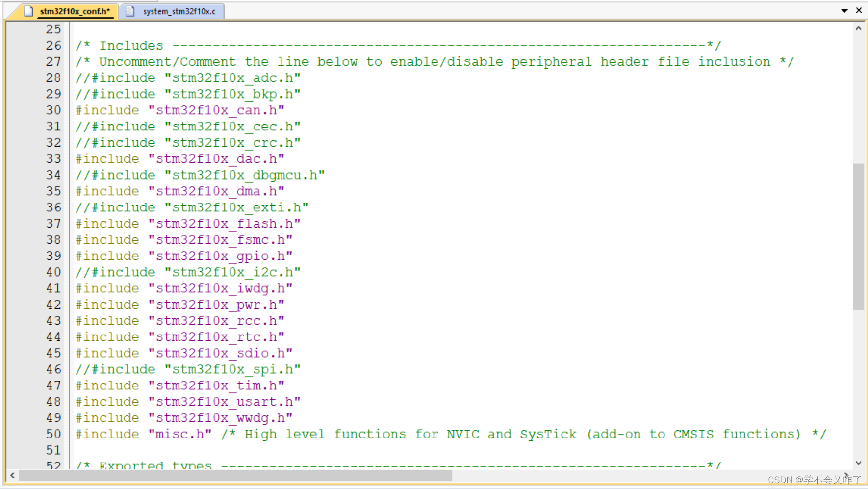Screen dimensions: 868x489
Task: Place cursor on stm32f10x_can.h include
Action: (180, 110)
